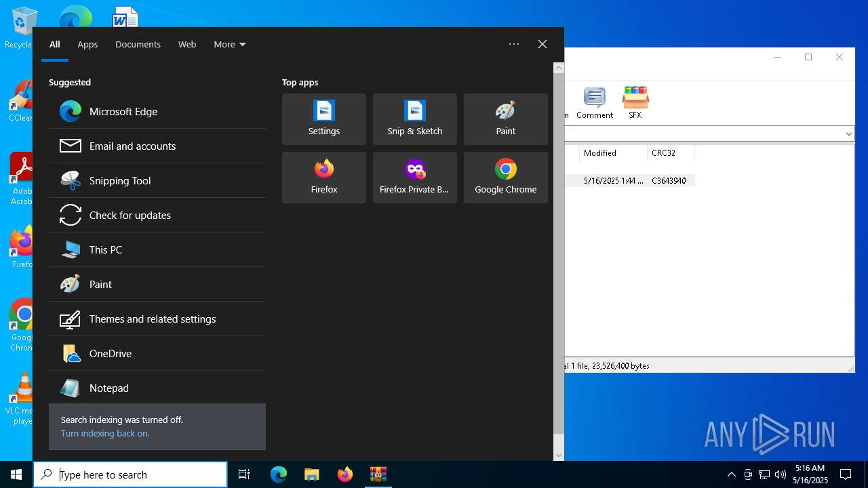The width and height of the screenshot is (868, 488).
Task: Open the volume control in system tray
Action: (781, 474)
